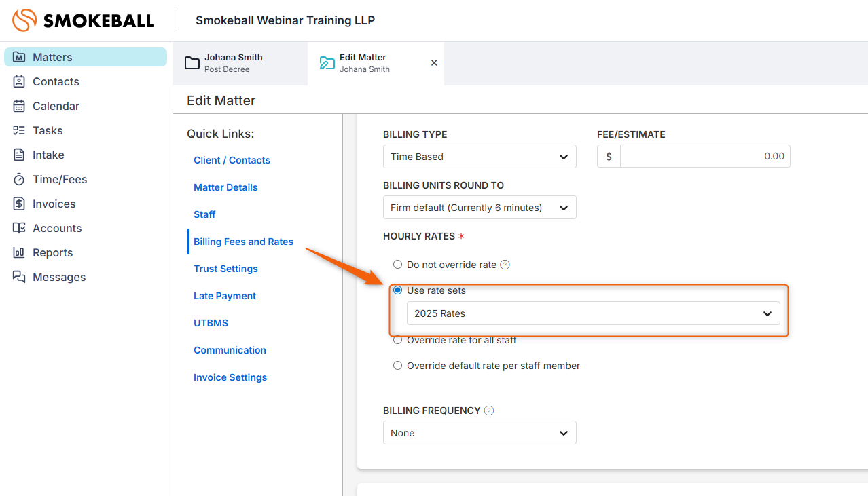Viewport: 868px width, 496px height.
Task: Expand the Billing Type dropdown
Action: (x=480, y=157)
